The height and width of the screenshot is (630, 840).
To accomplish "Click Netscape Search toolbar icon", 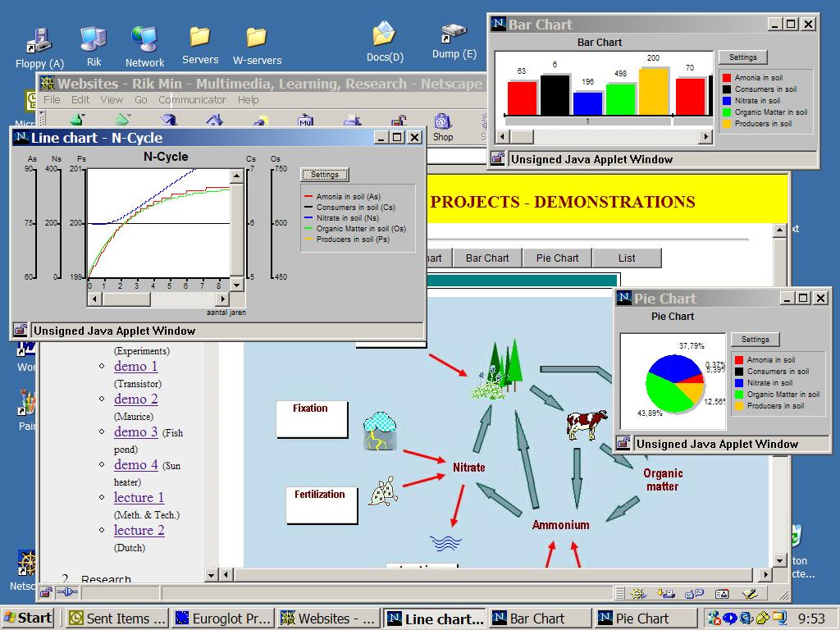I will pyautogui.click(x=261, y=121).
